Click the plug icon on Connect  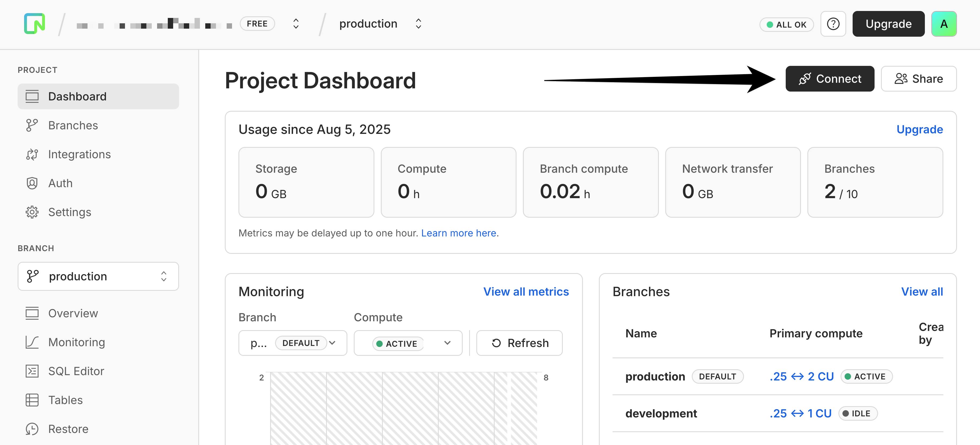[805, 79]
